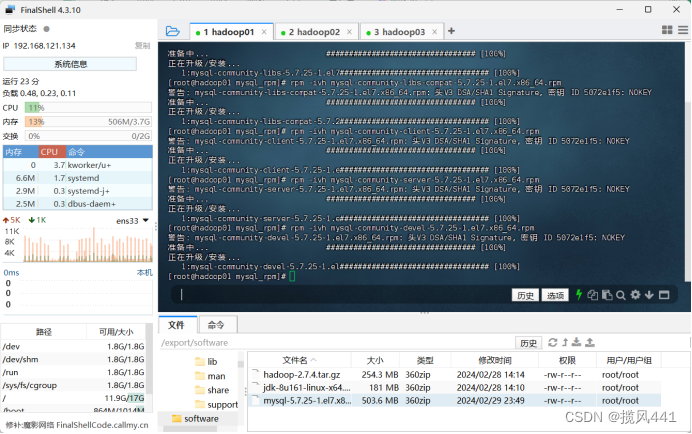Viewport: 692px width, 434px height.
Task: Open file path 历史 button
Action: [x=528, y=343]
